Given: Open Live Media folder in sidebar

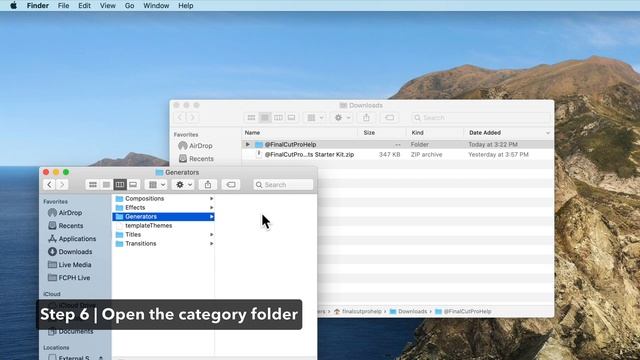Looking at the screenshot, I should [70, 265].
